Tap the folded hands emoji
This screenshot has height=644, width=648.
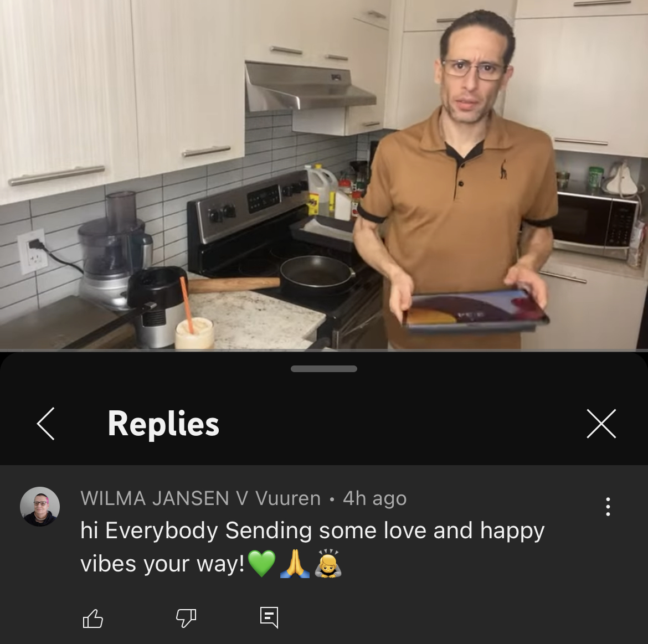[x=295, y=563]
